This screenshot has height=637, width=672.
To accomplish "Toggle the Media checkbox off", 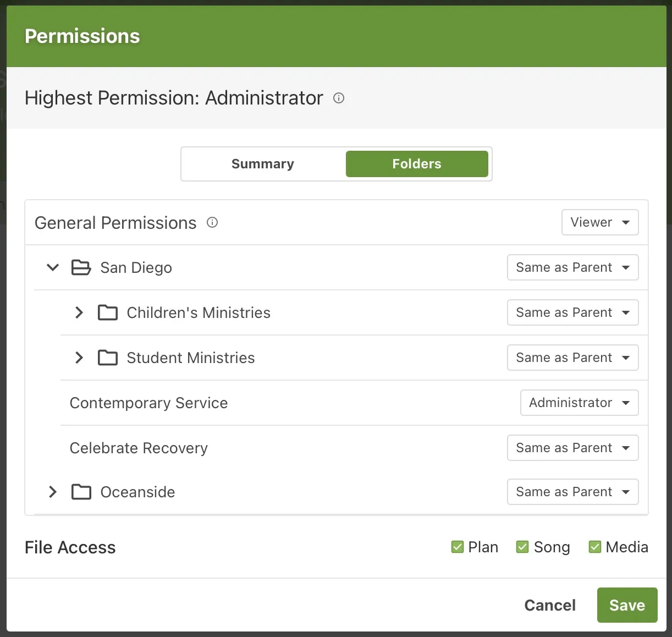I will [594, 547].
